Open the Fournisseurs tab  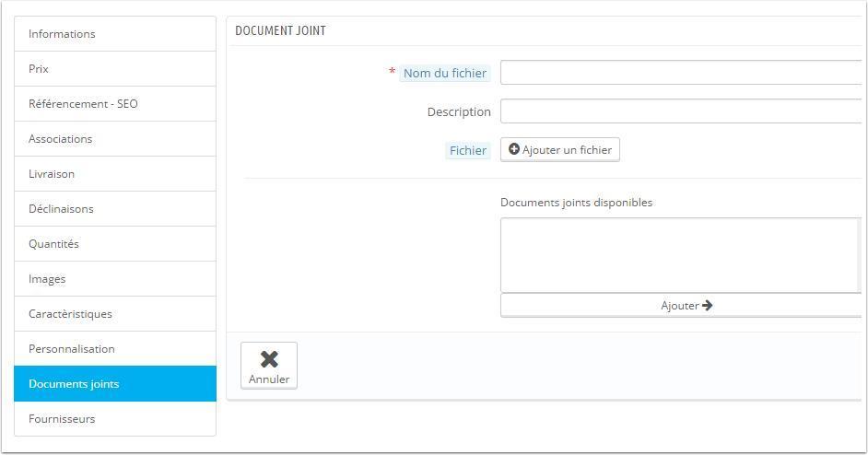[115, 418]
